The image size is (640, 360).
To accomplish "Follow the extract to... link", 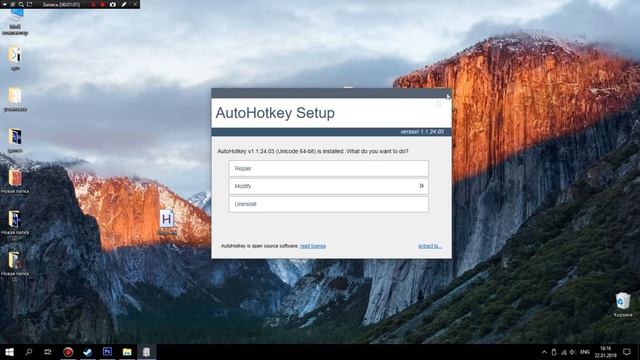I will coord(430,246).
